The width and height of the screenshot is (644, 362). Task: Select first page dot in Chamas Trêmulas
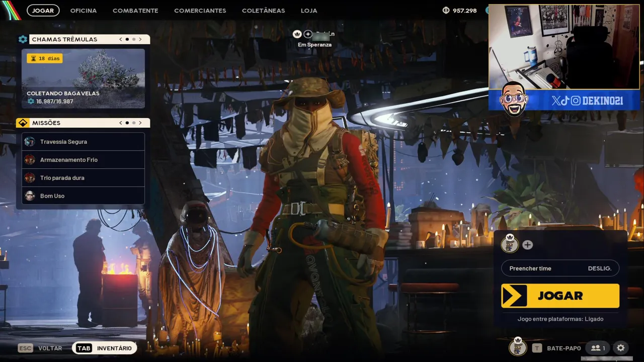(x=127, y=39)
